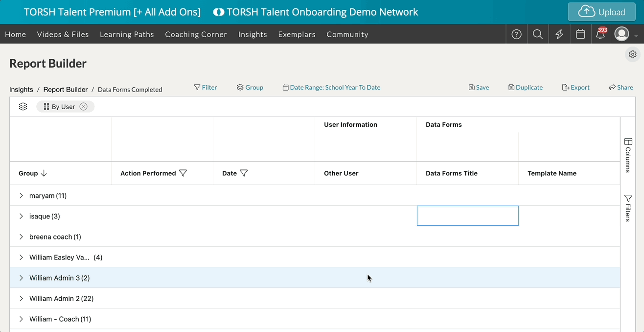This screenshot has height=332, width=644.
Task: Open the Action Performed column filter
Action: [183, 173]
